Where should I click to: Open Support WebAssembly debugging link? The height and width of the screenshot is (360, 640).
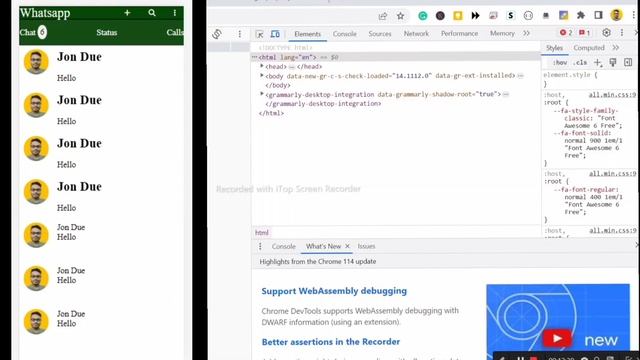coord(334,291)
